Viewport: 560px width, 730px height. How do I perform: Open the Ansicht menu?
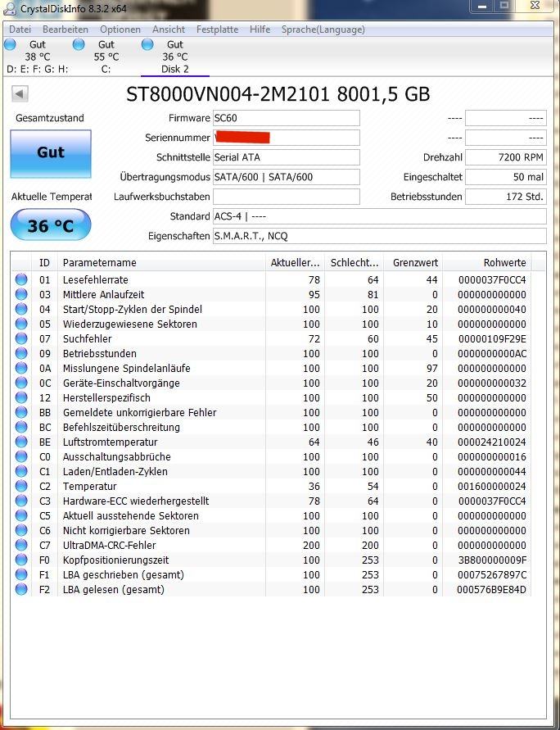169,29
